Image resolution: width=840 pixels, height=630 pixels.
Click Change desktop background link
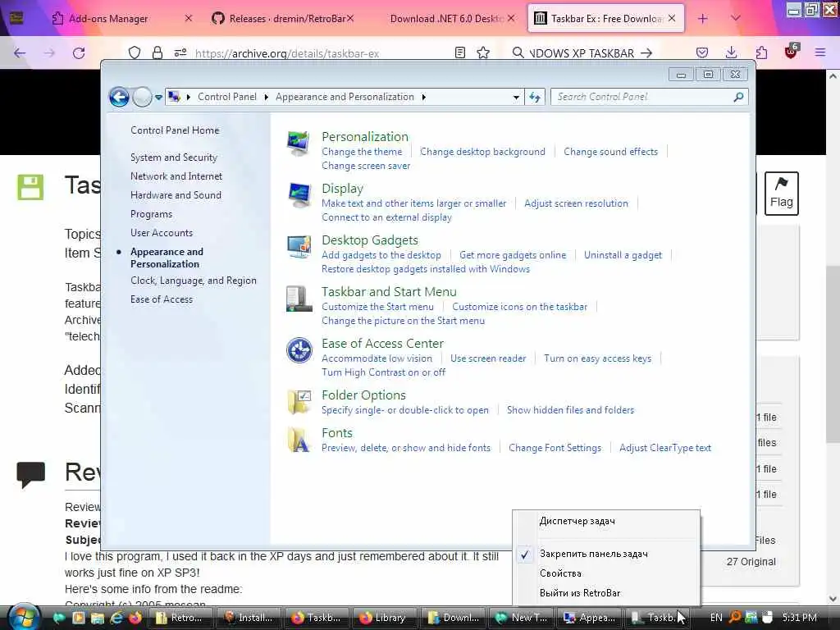[x=482, y=152]
